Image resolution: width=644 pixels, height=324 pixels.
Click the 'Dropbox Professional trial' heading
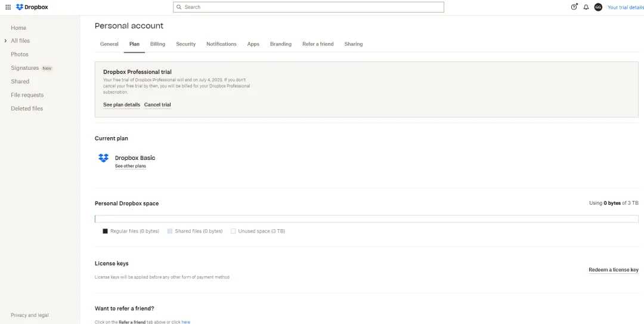coord(137,72)
